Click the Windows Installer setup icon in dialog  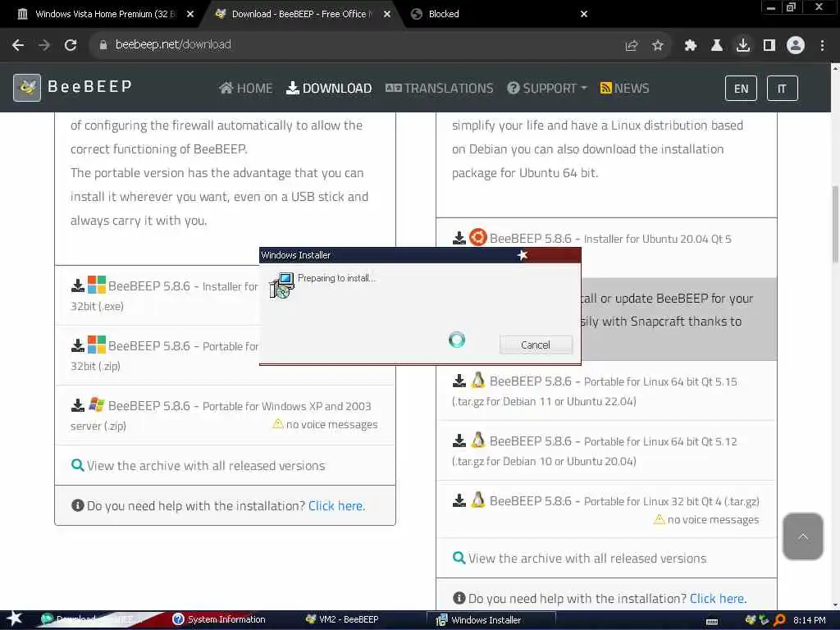[x=282, y=285]
